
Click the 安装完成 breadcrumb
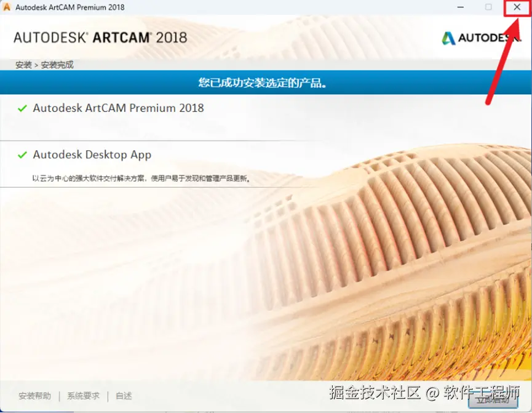point(57,65)
